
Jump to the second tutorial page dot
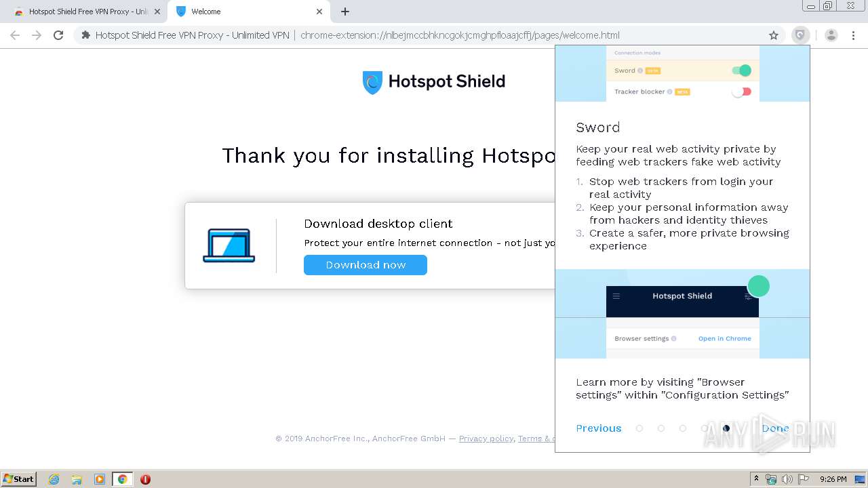[661, 428]
